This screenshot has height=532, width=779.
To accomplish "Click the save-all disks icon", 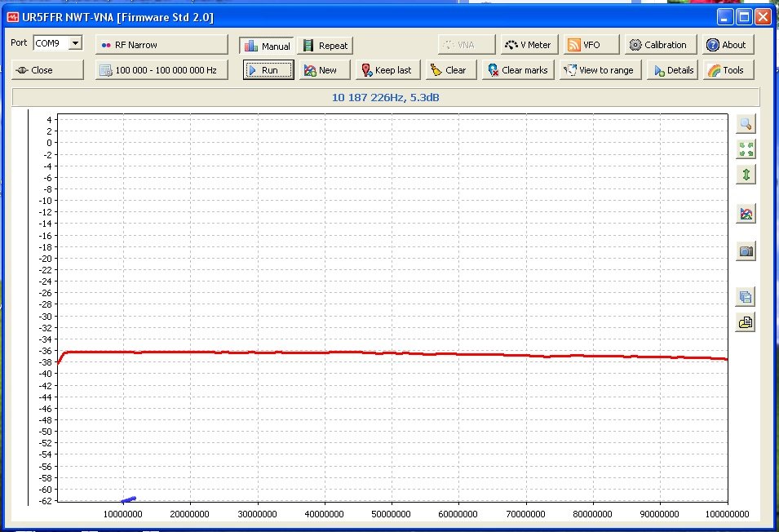I will [746, 297].
